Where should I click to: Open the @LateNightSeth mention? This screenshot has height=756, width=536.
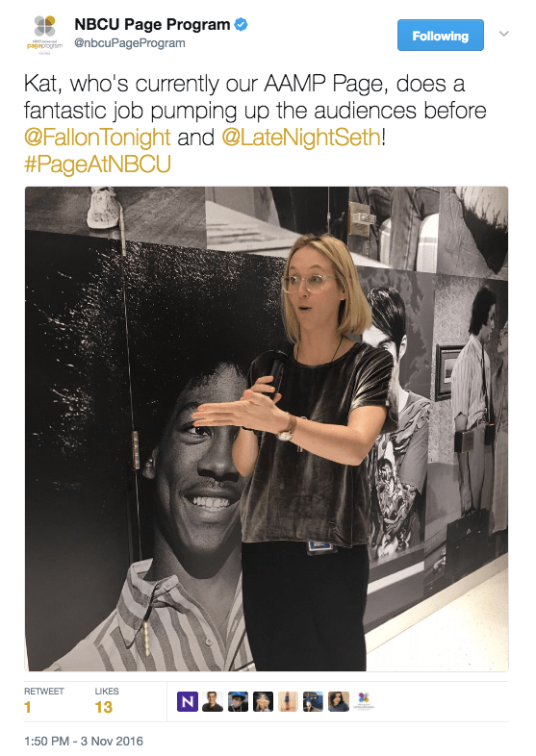click(301, 138)
